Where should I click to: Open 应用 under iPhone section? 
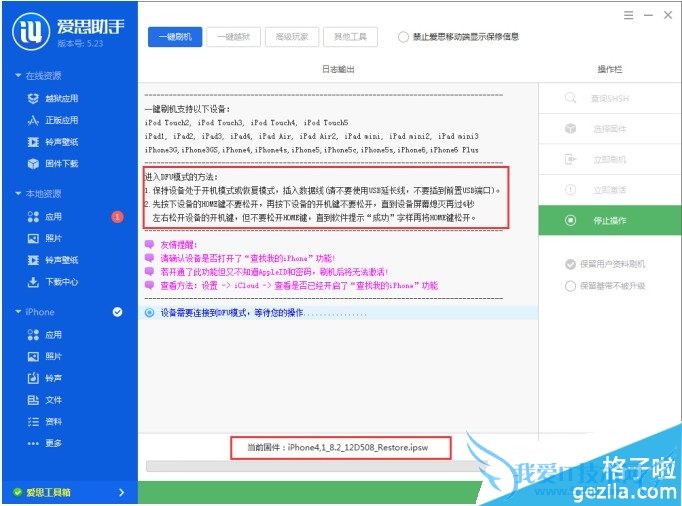coord(45,335)
